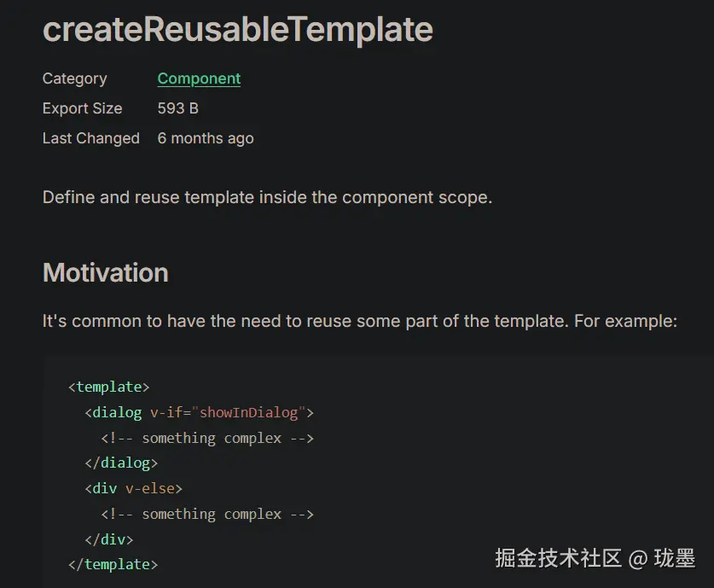This screenshot has height=588, width=714.
Task: Select the Category label
Action: pyautogui.click(x=74, y=79)
